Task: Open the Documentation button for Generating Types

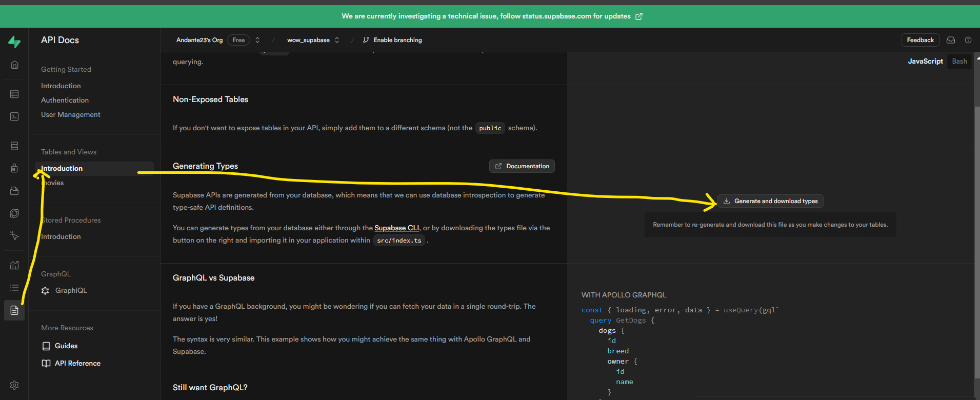Action: pos(522,166)
